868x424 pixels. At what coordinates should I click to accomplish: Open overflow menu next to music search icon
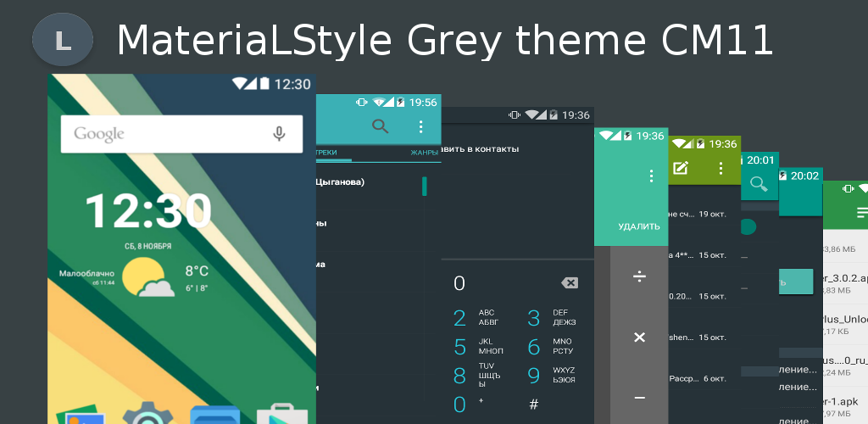click(420, 126)
